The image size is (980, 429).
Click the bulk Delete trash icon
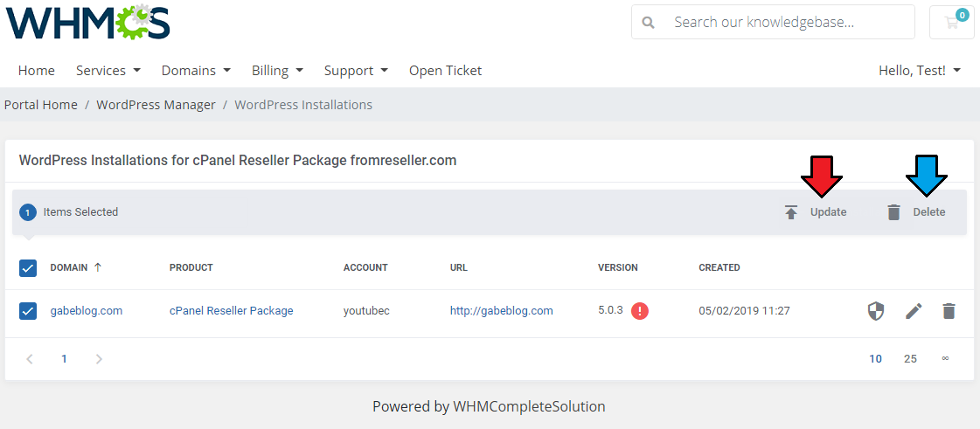(894, 212)
